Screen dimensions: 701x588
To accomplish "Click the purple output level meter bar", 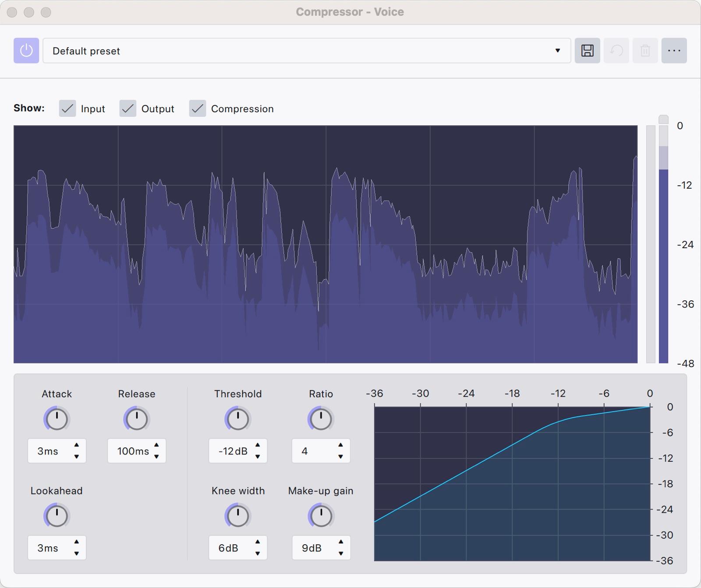I will pos(663,266).
